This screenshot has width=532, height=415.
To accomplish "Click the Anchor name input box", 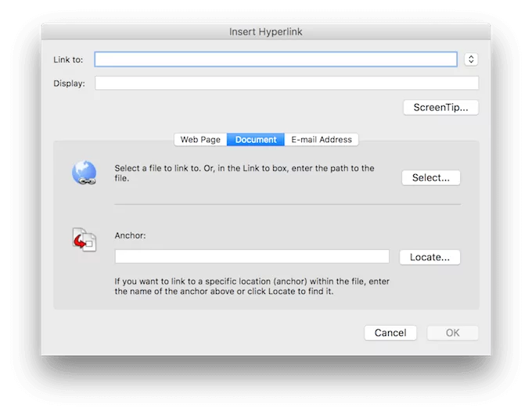I will (251, 256).
